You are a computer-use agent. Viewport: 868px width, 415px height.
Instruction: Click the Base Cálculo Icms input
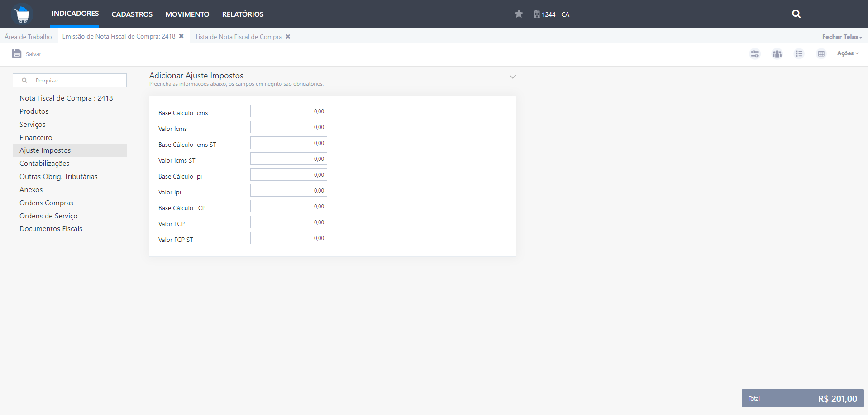(289, 111)
